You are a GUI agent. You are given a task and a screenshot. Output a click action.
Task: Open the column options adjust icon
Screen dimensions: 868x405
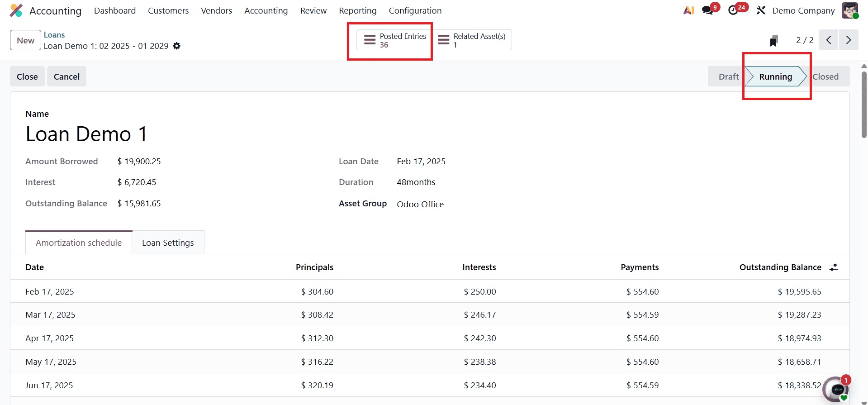[834, 267]
